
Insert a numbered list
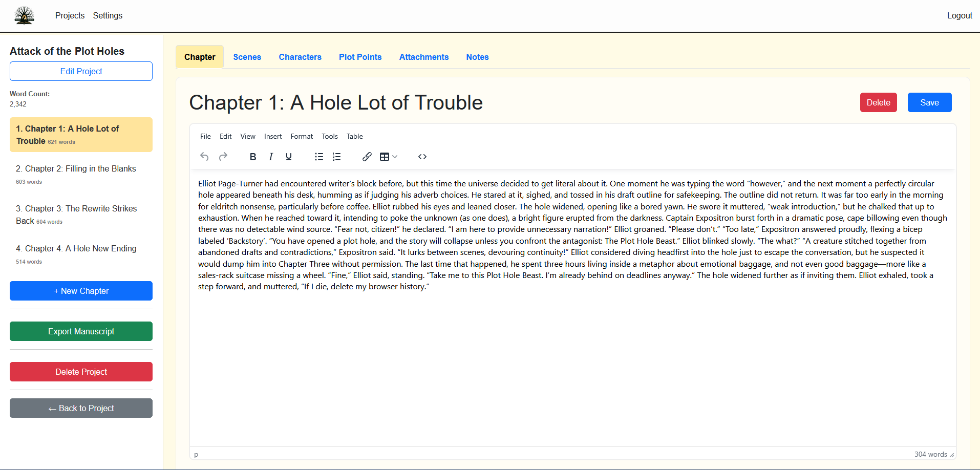(336, 157)
